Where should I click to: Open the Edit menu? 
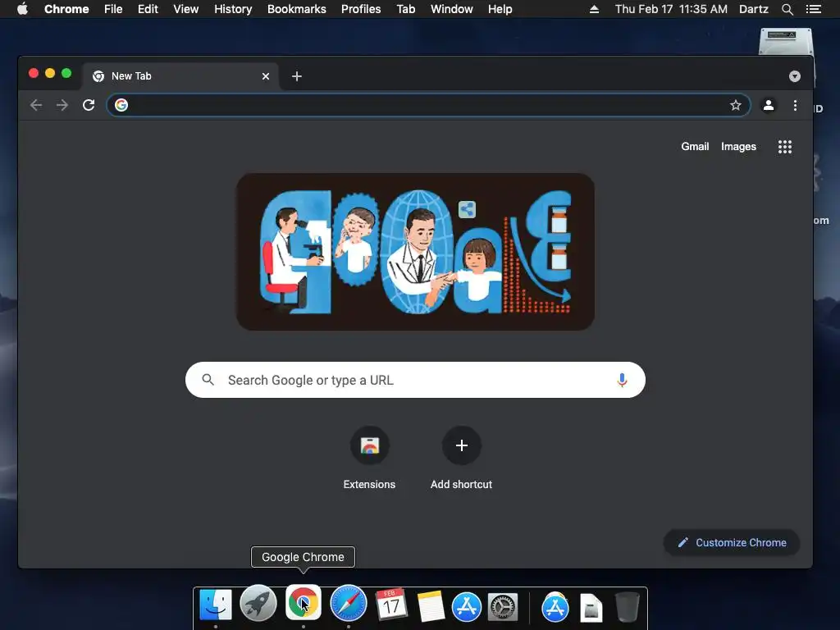(148, 9)
